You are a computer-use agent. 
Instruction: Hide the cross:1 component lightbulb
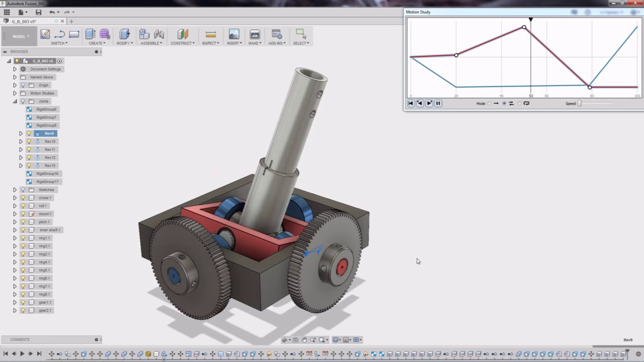coord(23,198)
